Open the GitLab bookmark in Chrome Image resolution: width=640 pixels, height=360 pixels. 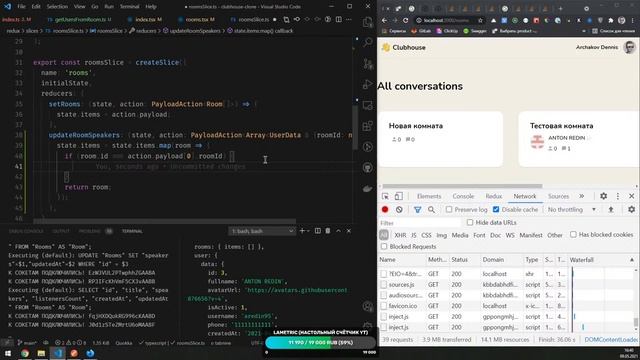coord(420,31)
